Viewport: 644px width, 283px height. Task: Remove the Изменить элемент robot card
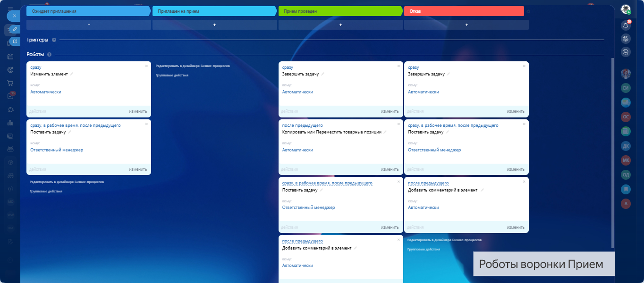(x=146, y=66)
